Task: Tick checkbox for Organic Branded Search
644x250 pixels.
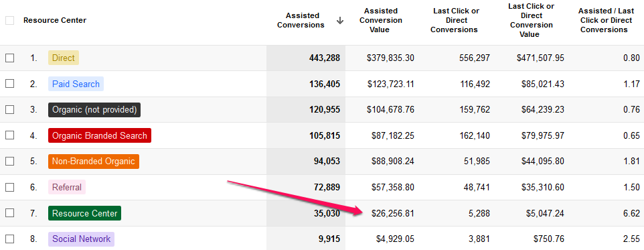Action: [x=9, y=135]
